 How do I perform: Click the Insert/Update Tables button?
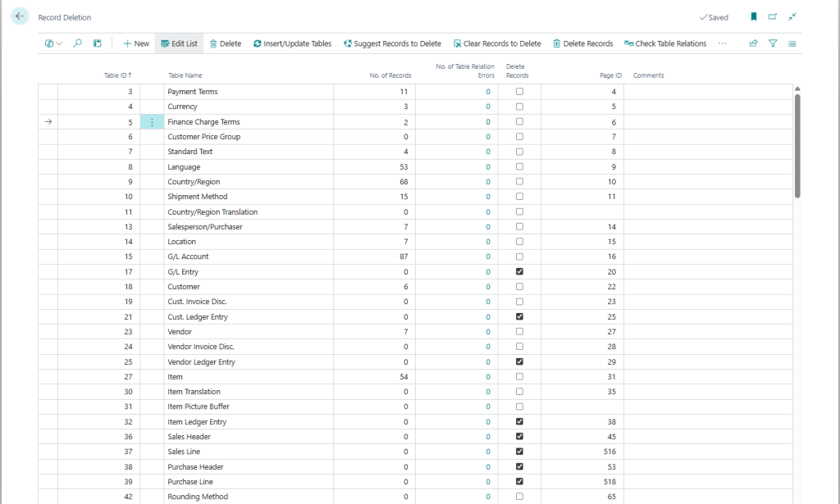[x=292, y=43]
